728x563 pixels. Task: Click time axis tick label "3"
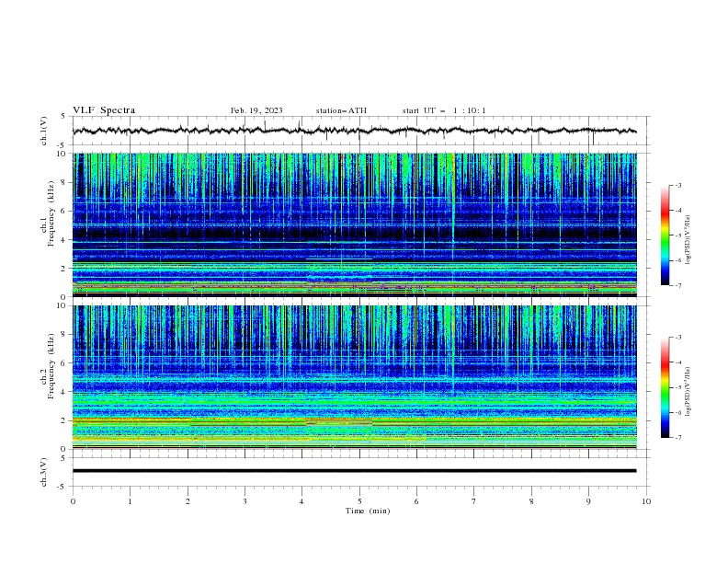coord(245,501)
